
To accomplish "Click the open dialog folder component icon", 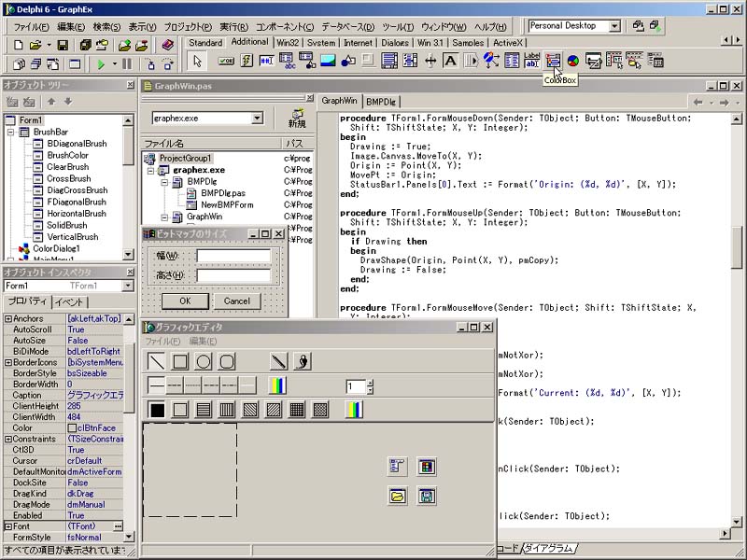I will coord(398,496).
